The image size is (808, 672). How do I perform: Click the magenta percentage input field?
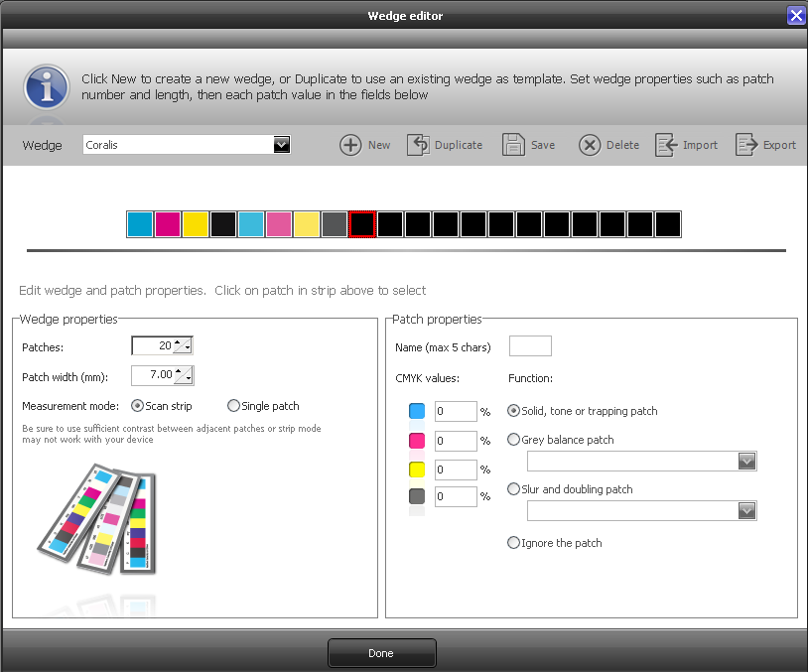coord(456,441)
